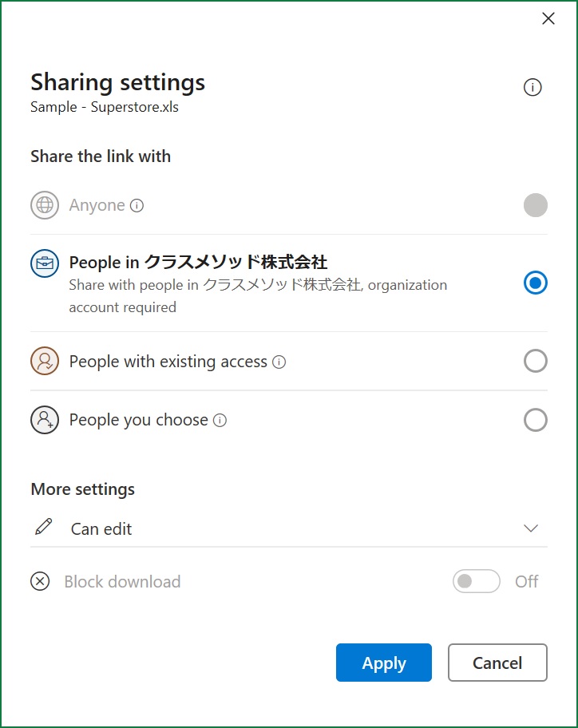This screenshot has width=578, height=728.
Task: Close the Sharing settings dialog
Action: 548,18
